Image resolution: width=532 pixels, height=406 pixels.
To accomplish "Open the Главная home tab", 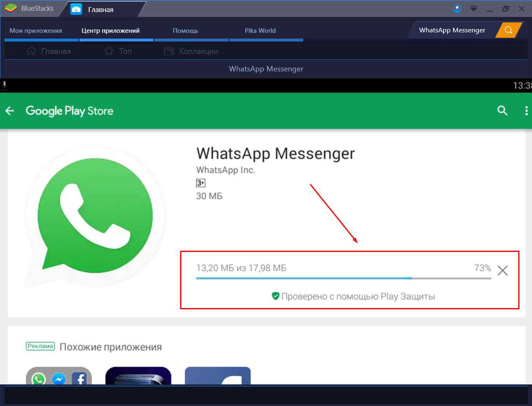I will [101, 9].
